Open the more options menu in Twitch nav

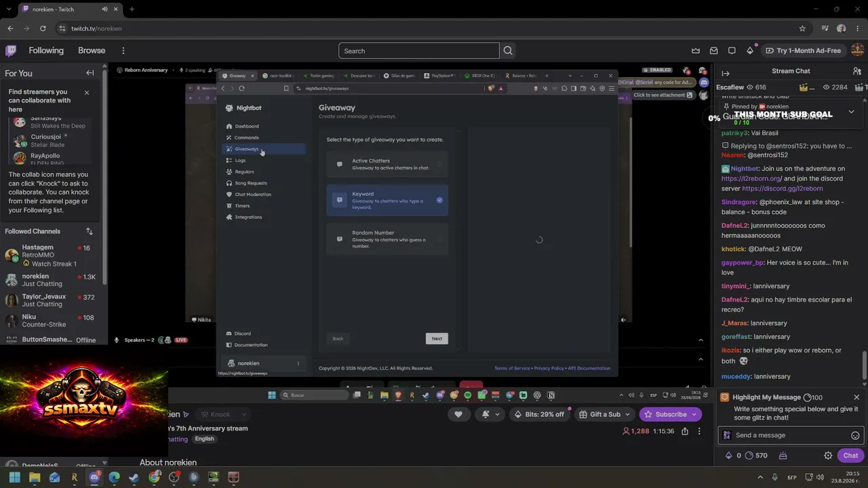click(x=123, y=51)
